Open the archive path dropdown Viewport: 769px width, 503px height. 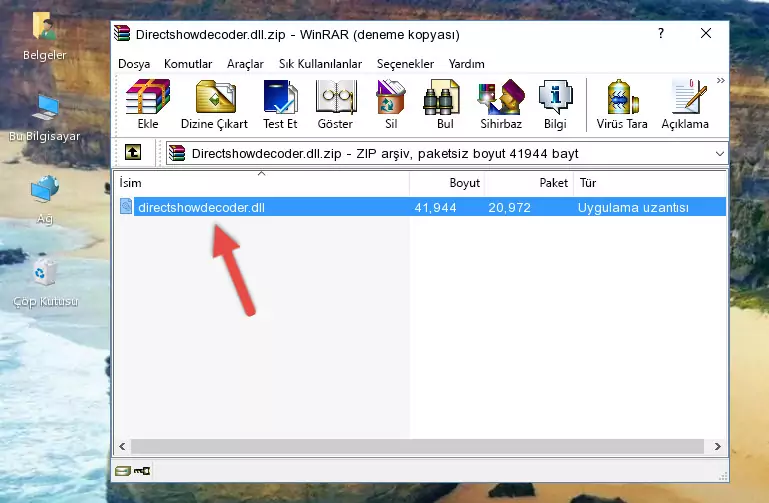[x=719, y=153]
